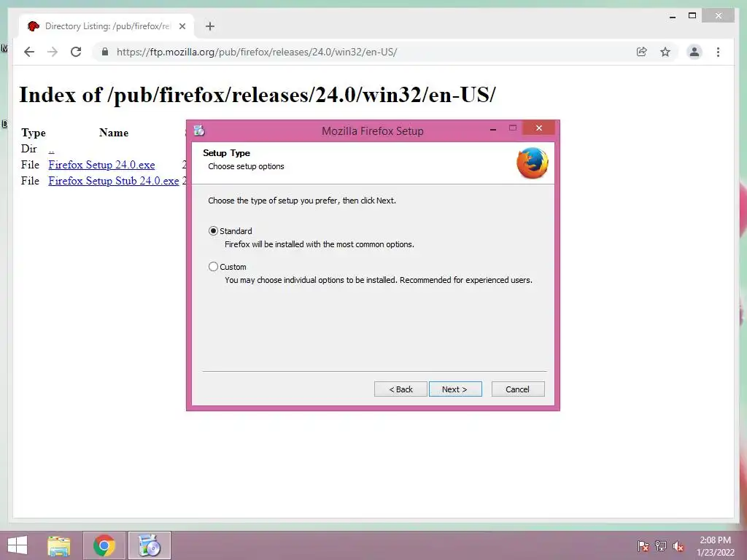Go back with the Back button
This screenshot has width=747, height=560.
[x=400, y=389]
